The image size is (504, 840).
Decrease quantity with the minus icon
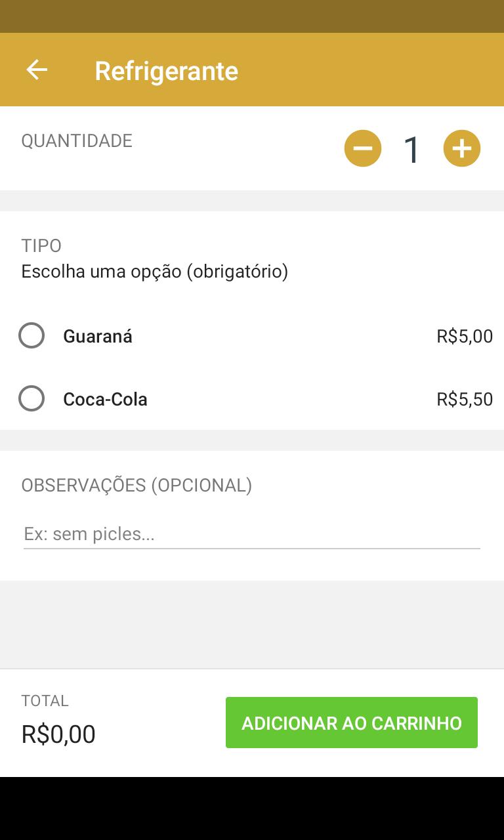tap(363, 148)
